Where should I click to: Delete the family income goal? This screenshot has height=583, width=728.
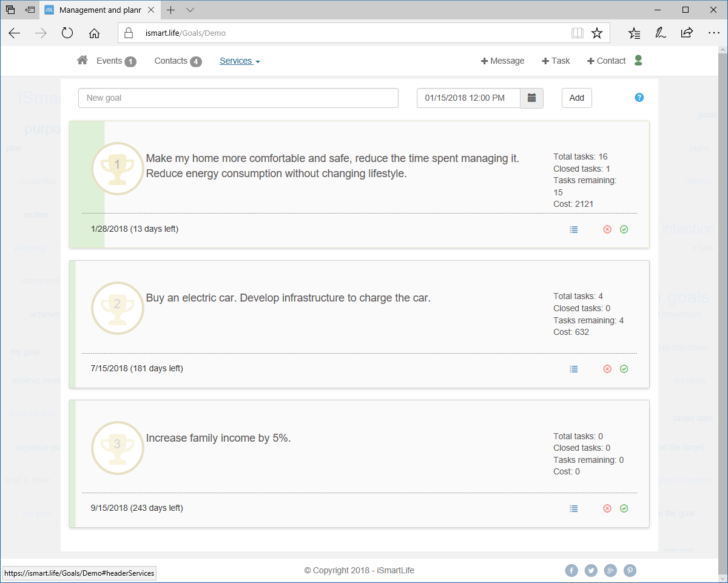click(607, 508)
